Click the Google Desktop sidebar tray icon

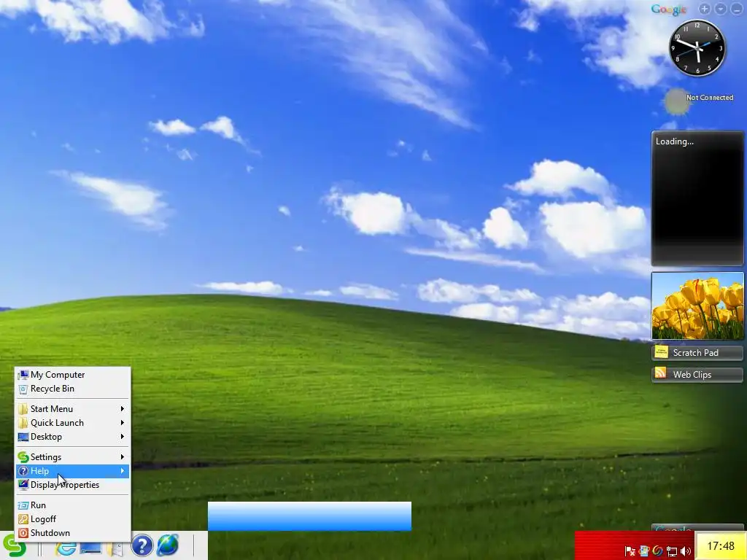coord(644,551)
